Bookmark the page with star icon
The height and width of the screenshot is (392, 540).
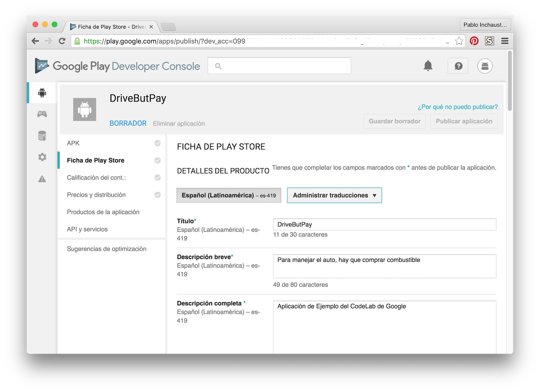(x=459, y=41)
